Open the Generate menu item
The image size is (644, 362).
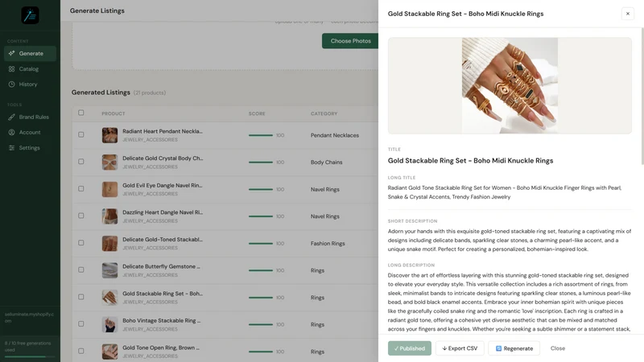coord(30,53)
